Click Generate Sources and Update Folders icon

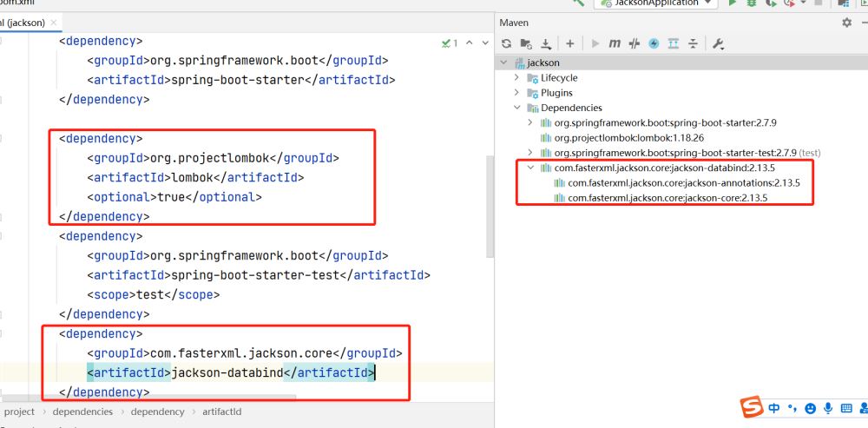(x=526, y=43)
